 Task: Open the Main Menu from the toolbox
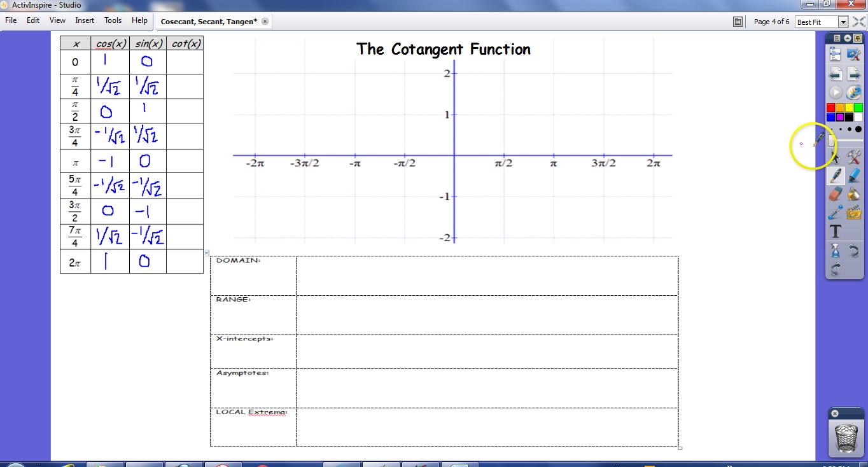tap(836, 53)
